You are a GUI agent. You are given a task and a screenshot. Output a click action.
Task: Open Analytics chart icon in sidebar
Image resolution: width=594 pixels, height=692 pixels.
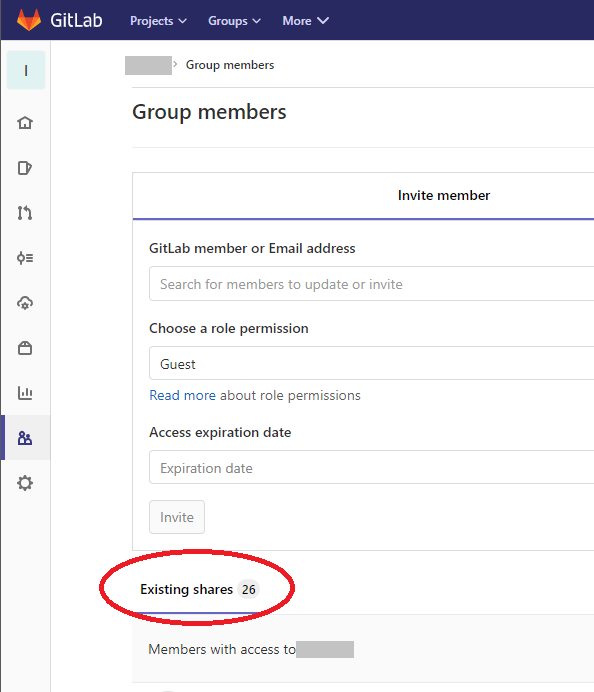[25, 393]
